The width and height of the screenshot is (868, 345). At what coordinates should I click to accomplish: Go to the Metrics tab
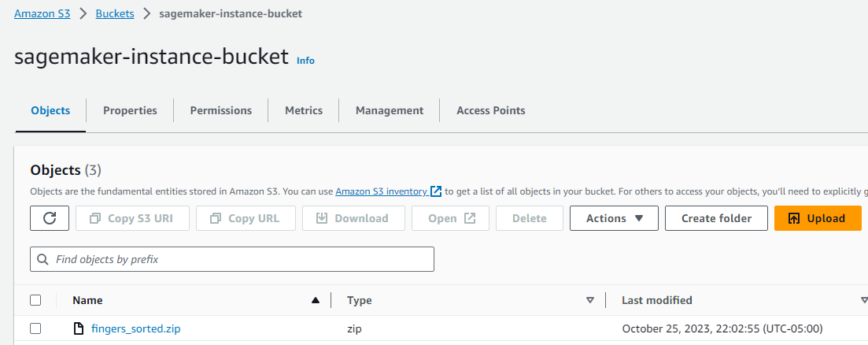tap(304, 111)
